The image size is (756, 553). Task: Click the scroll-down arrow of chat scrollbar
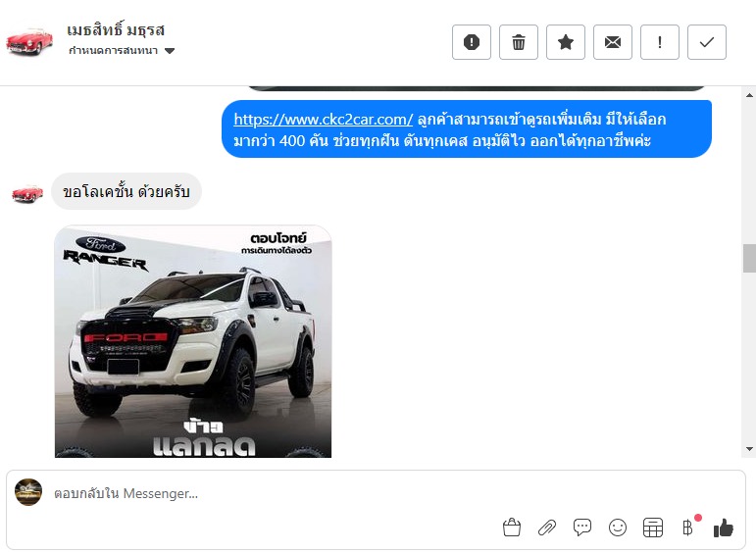749,449
